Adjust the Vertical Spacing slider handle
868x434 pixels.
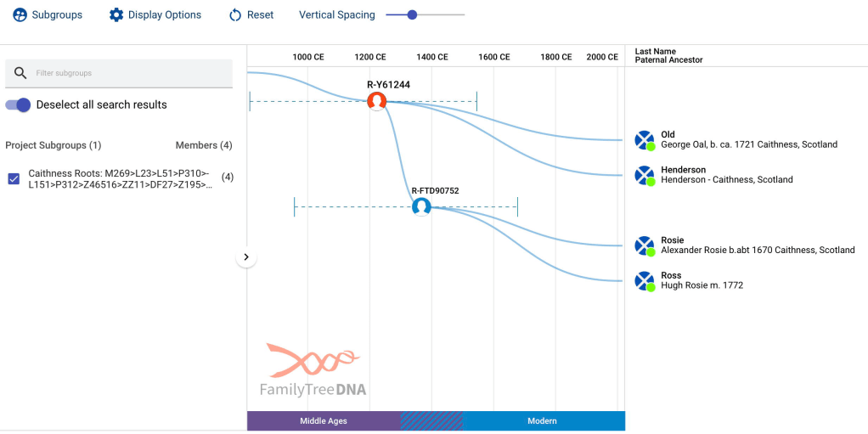click(x=412, y=14)
